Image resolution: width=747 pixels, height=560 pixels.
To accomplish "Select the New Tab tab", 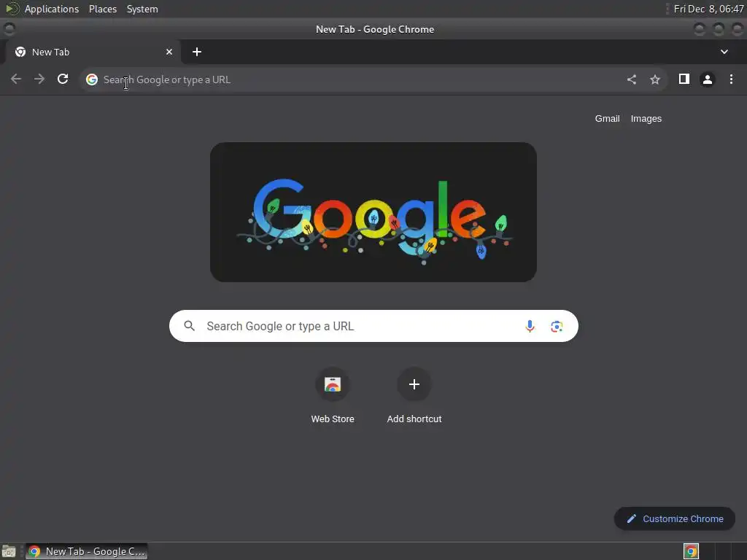I will 93,52.
